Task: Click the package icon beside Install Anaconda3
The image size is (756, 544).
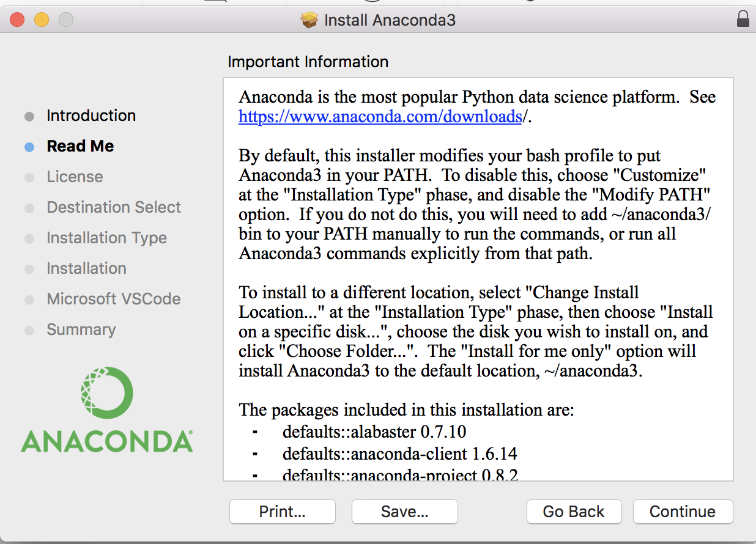Action: [309, 20]
